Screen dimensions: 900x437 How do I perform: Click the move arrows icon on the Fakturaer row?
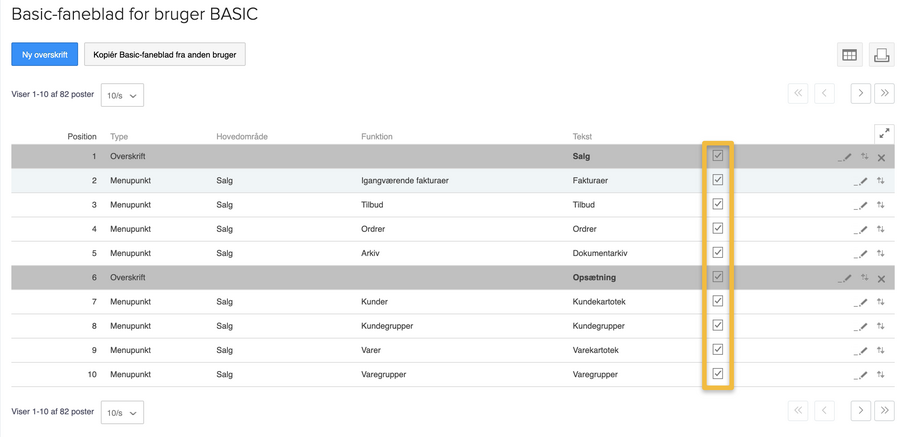pyautogui.click(x=881, y=181)
